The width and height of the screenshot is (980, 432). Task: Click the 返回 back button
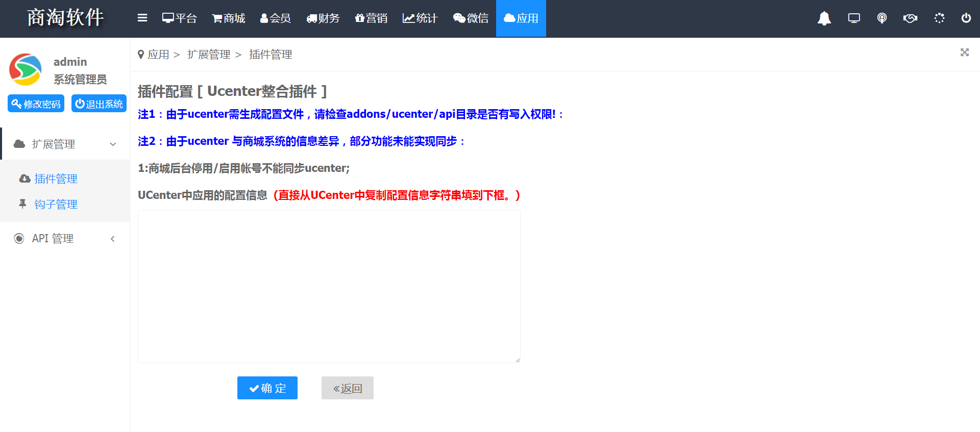348,388
